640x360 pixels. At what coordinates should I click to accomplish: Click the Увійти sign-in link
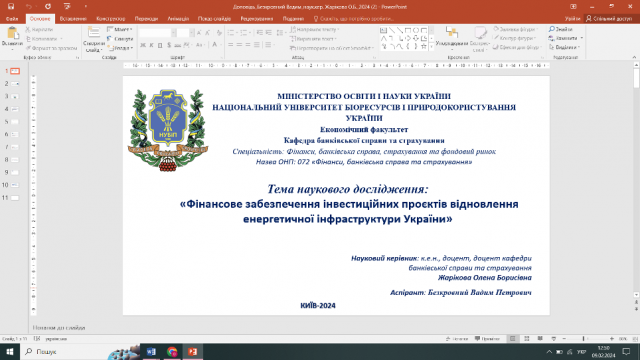[x=572, y=19]
